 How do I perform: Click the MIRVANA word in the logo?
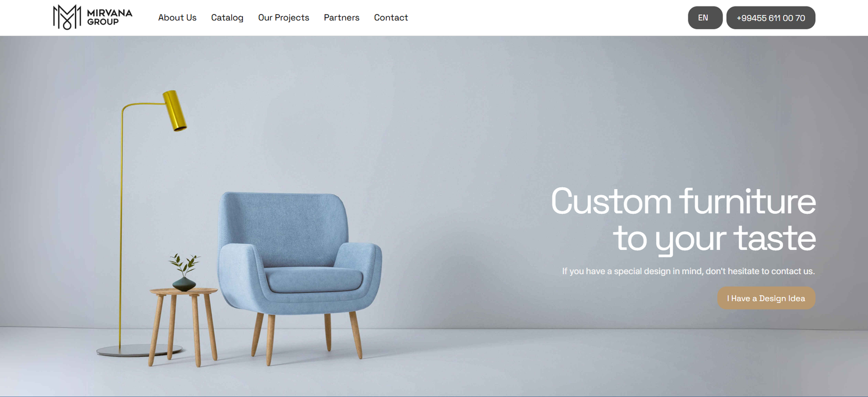110,12
